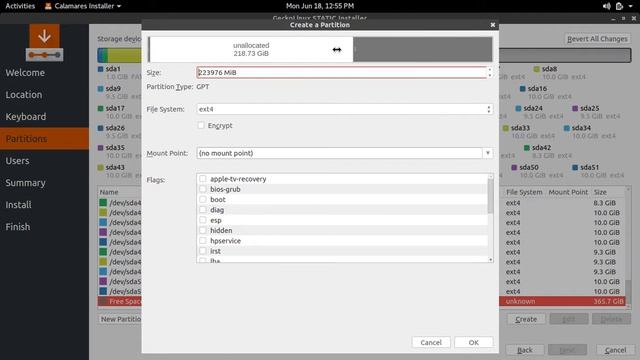This screenshot has width=640, height=360.
Task: Open the Activities overview
Action: click(20, 6)
